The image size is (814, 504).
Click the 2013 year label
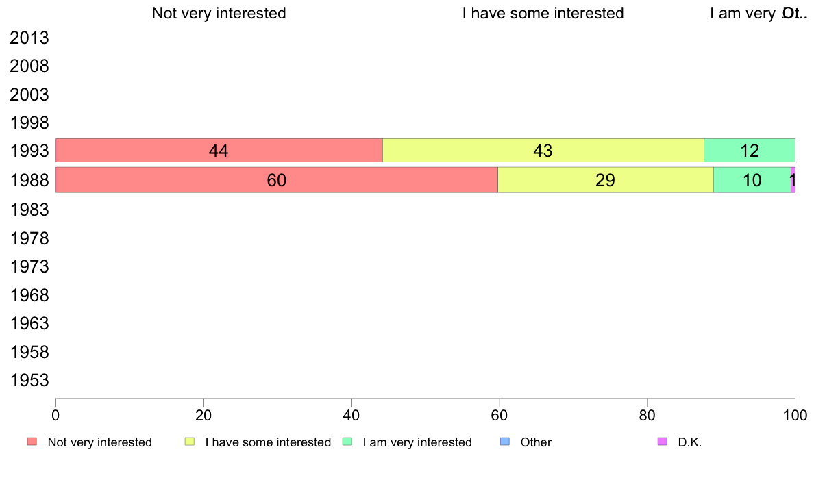(29, 38)
